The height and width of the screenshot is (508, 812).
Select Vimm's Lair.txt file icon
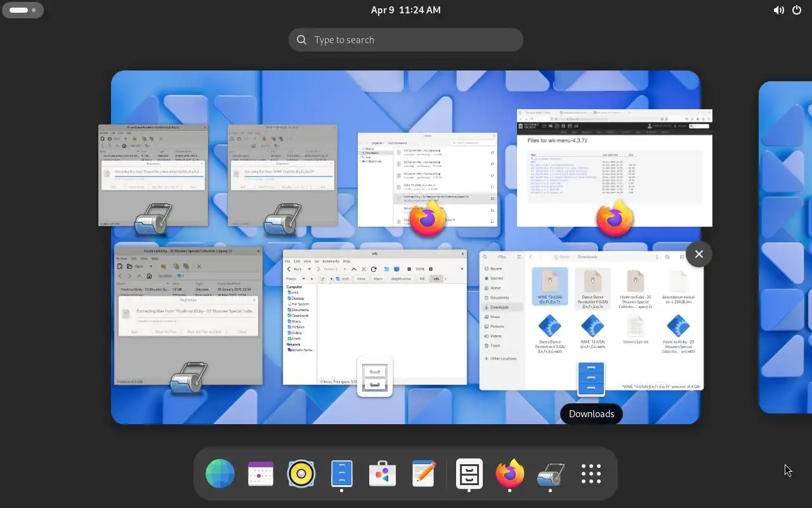[x=636, y=326]
